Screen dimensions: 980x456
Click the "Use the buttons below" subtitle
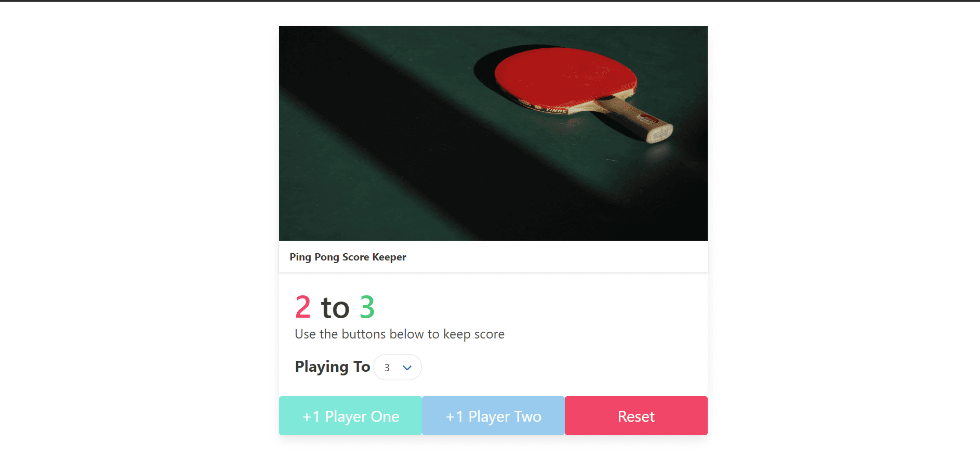pyautogui.click(x=400, y=334)
